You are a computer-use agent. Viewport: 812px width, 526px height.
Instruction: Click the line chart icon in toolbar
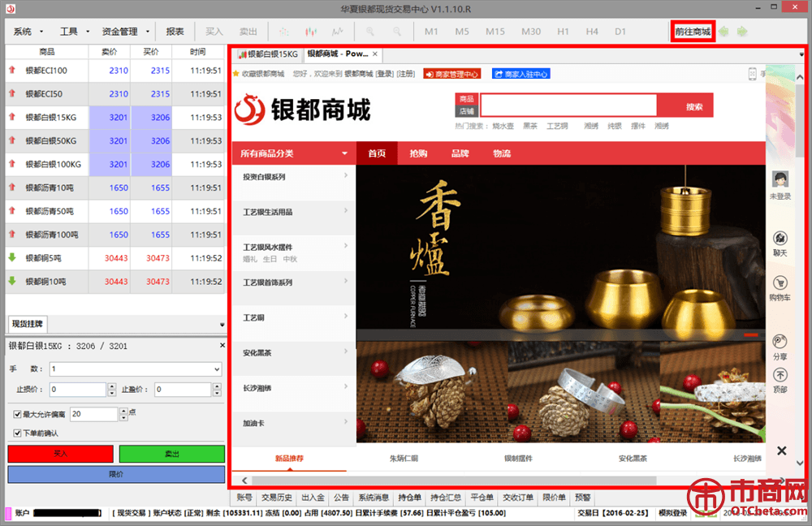pos(337,32)
